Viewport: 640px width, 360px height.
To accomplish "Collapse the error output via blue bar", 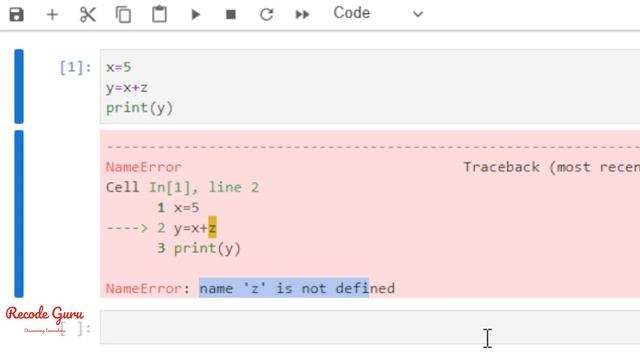I will [x=19, y=214].
